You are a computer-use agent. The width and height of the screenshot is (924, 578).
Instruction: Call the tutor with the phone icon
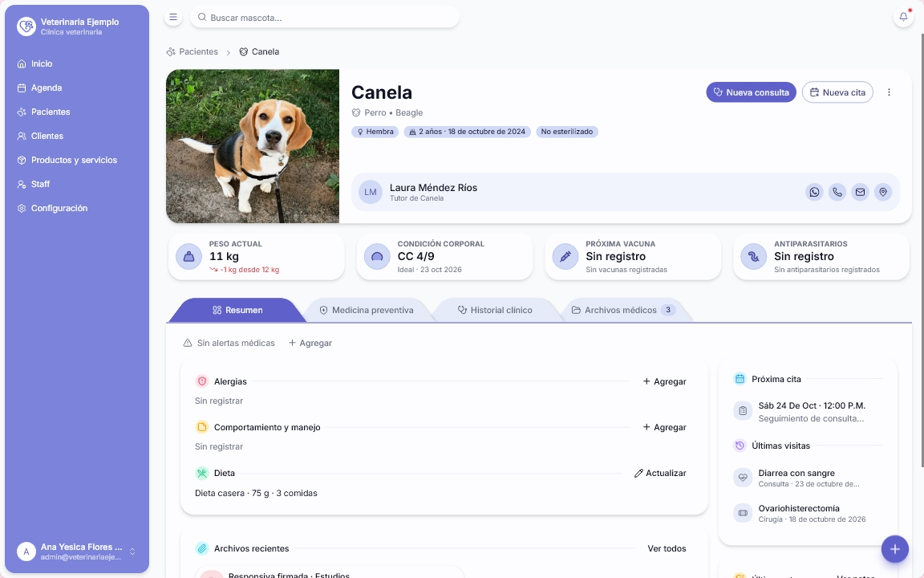(x=837, y=193)
